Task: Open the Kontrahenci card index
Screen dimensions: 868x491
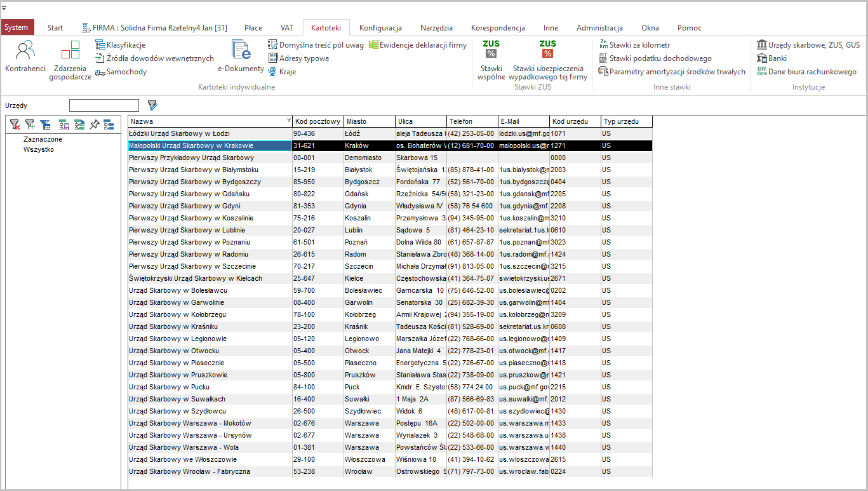Action: (25, 56)
